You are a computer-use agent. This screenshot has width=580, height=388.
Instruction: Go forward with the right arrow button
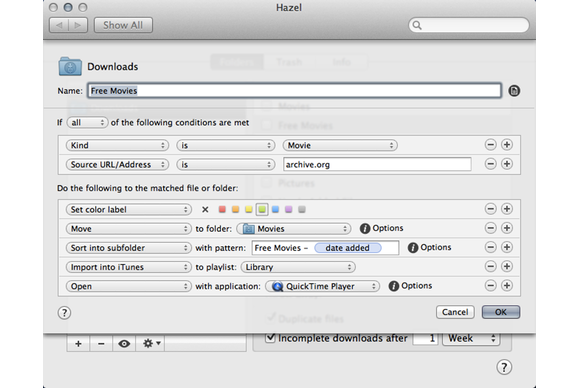(78, 25)
